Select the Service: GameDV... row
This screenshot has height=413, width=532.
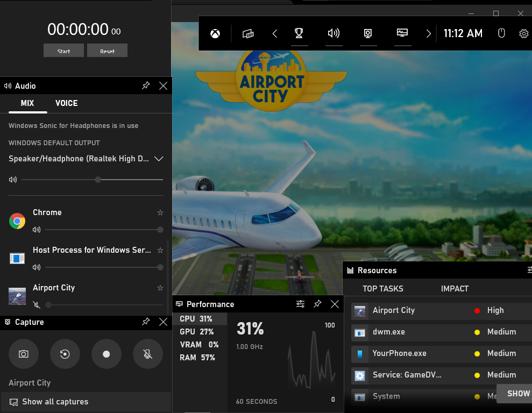click(x=442, y=375)
